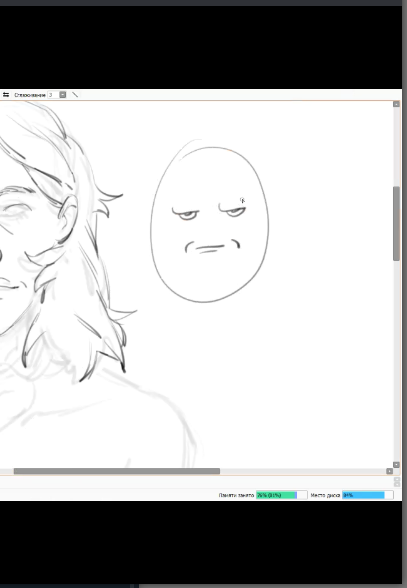
Task: Click the vertical scrollbar thumb on the canvas
Action: point(396,223)
